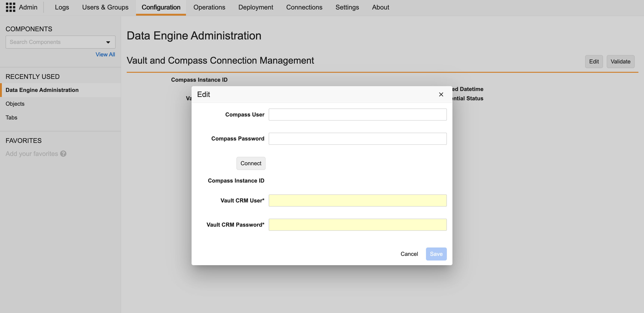Go to the Operations tab
Image resolution: width=644 pixels, height=313 pixels.
tap(209, 7)
